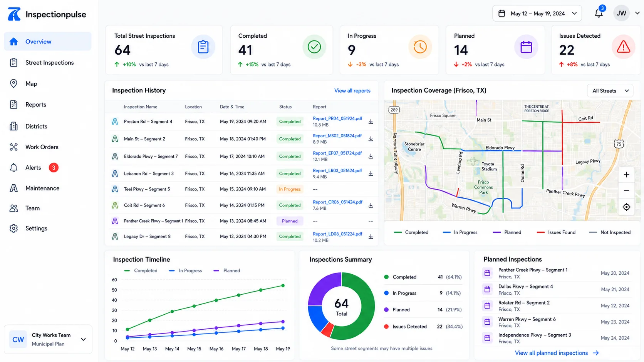Click the Total Street Inspections clipboard icon
Image resolution: width=644 pixels, height=362 pixels.
(x=203, y=47)
